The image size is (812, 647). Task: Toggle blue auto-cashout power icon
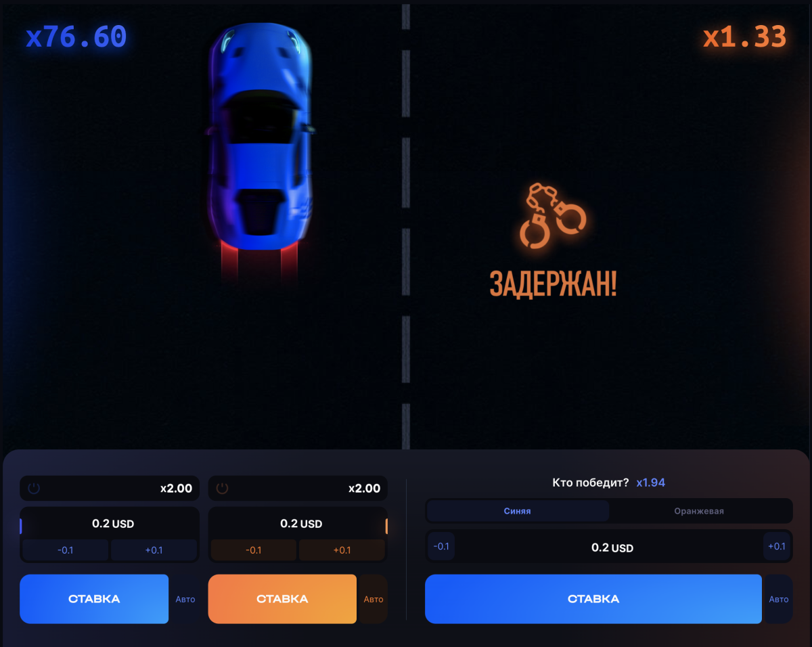[34, 488]
